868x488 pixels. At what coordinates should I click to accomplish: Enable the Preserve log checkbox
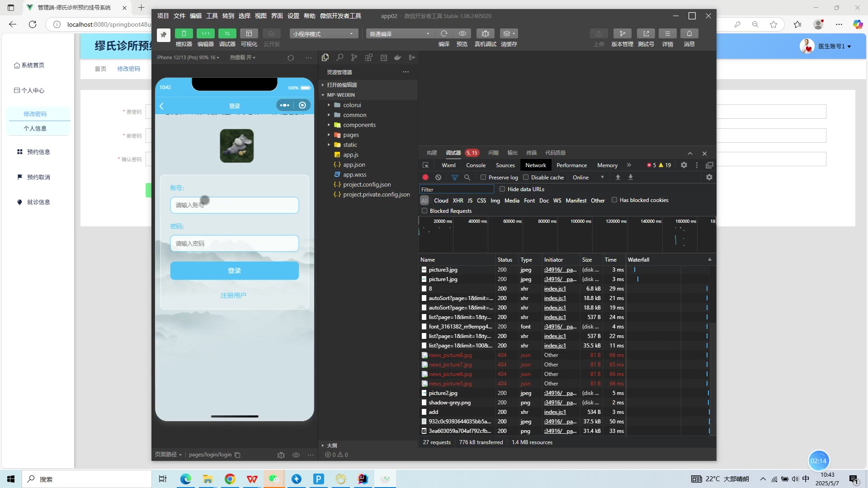483,178
